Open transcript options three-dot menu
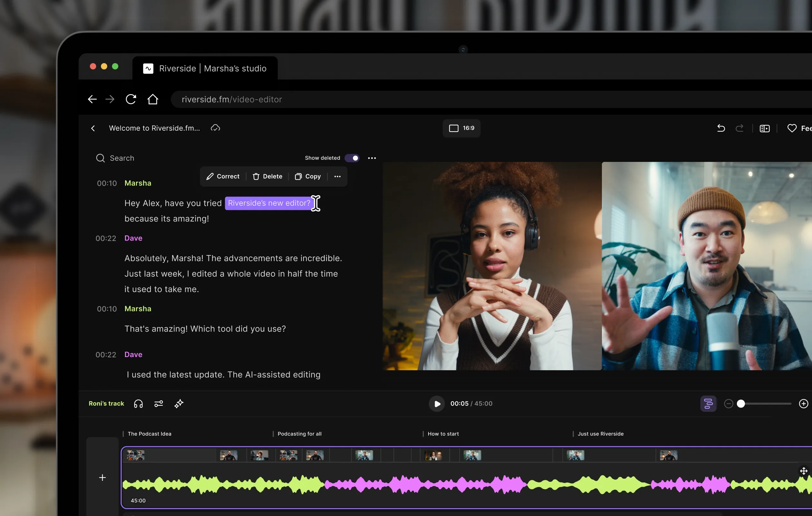 (372, 158)
